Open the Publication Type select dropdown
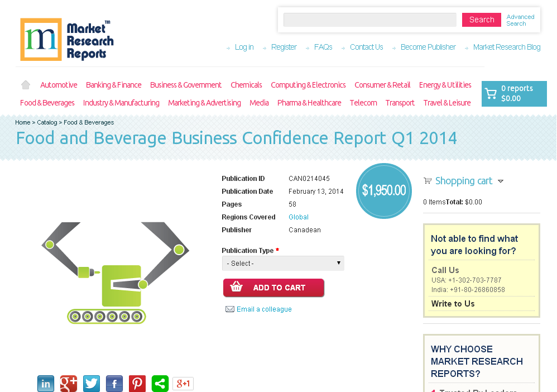The width and height of the screenshot is (557, 392). coord(283,262)
